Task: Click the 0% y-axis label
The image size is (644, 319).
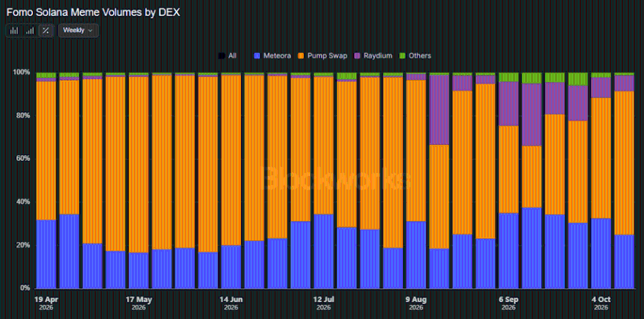Action: (x=25, y=288)
